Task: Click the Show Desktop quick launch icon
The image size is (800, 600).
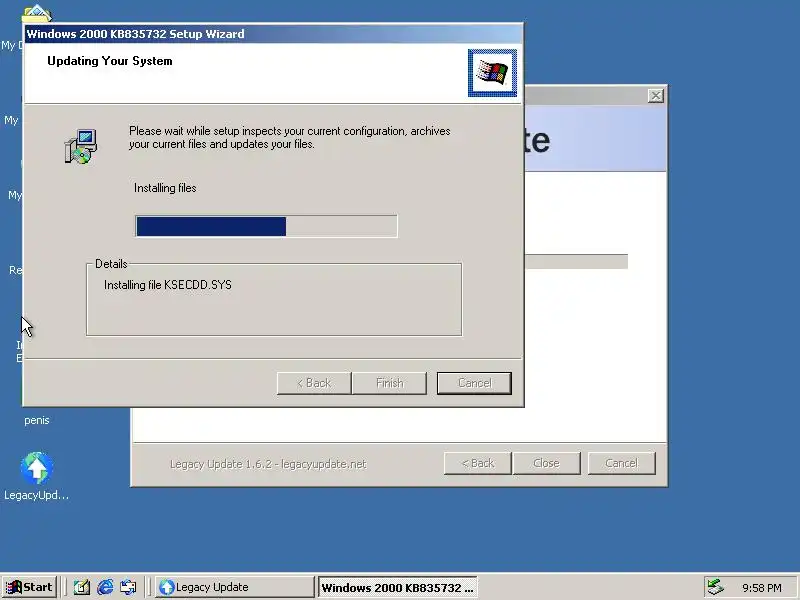Action: [82, 587]
